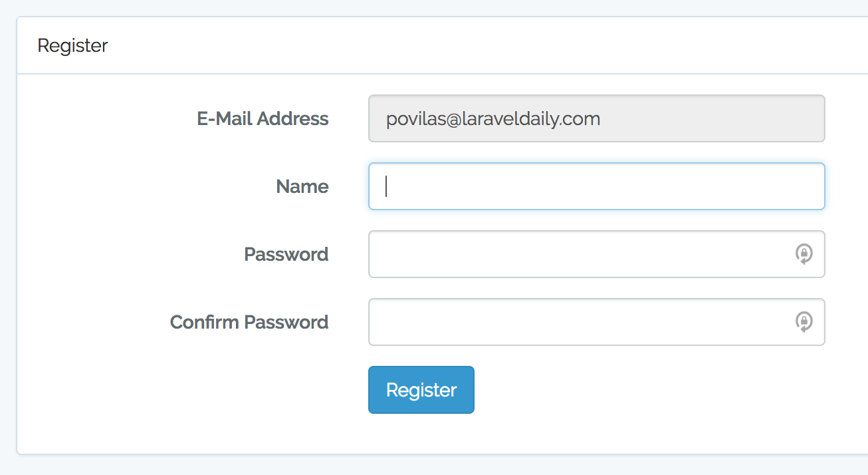
Task: Click the page background below the Register panel
Action: pos(432,466)
